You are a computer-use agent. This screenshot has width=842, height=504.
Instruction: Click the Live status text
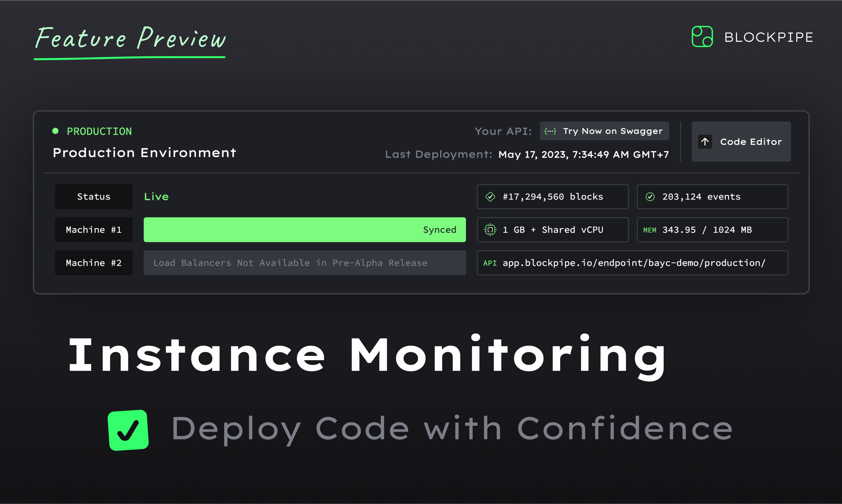point(156,196)
